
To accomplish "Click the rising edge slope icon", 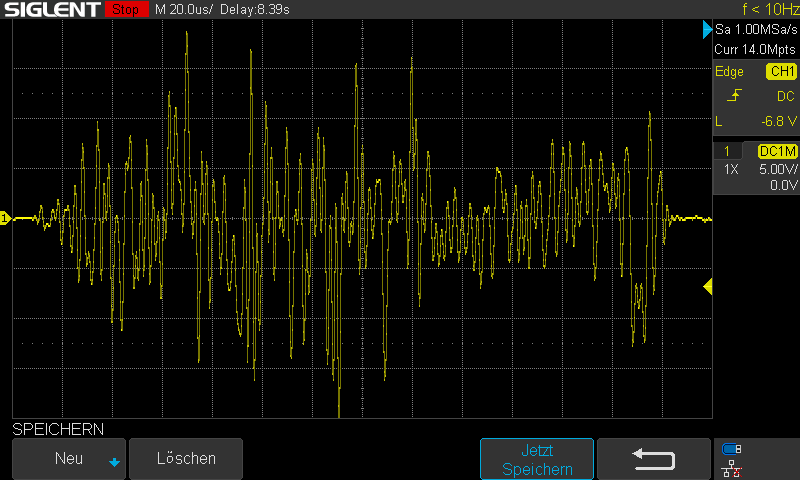I will click(734, 95).
